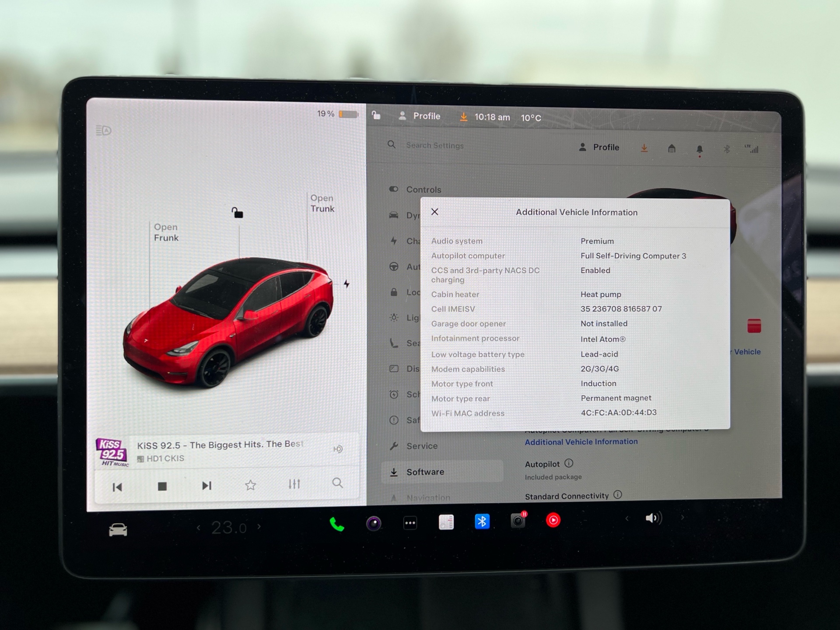Image resolution: width=840 pixels, height=630 pixels.
Task: Open the equalizer audio settings icon
Action: [294, 484]
